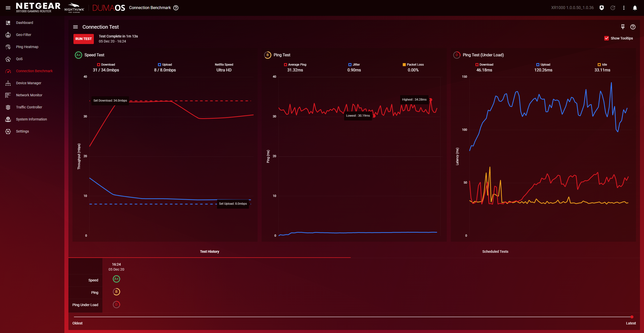This screenshot has width=644, height=333.
Task: Toggle Upload series in Speed Test legend
Action: pyautogui.click(x=165, y=65)
